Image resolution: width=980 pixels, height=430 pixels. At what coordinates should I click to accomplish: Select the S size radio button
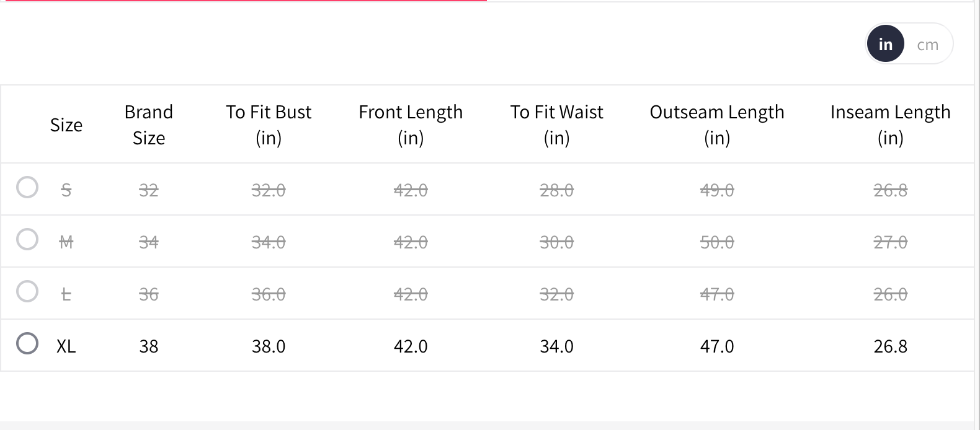27,187
